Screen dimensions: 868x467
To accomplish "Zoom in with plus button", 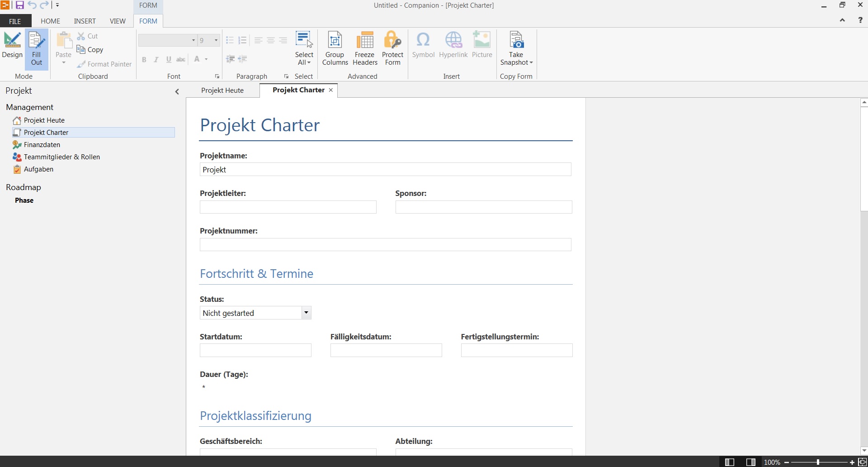I will point(852,462).
